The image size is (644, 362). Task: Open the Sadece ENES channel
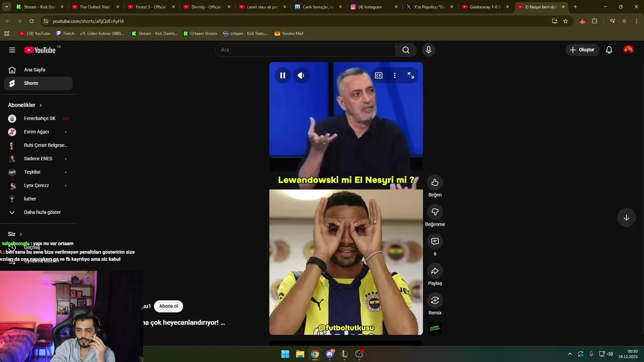38,159
